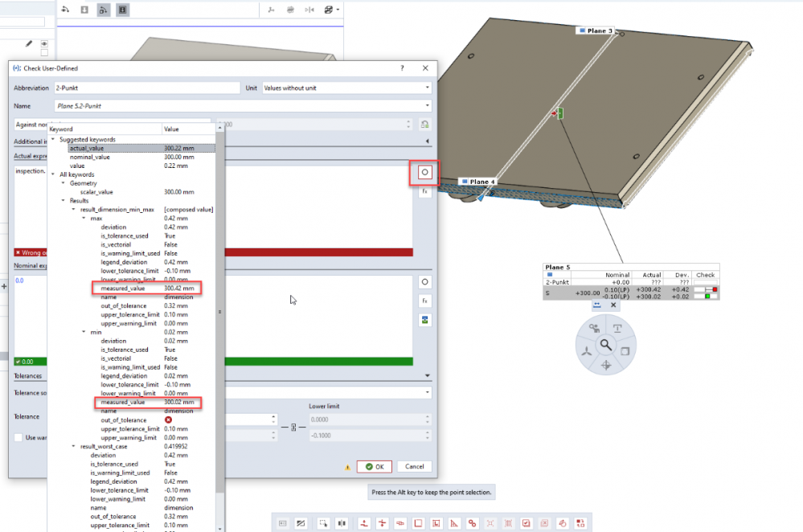
Task: Tick the empty checkbox below the eye icon
Action: [44, 52]
